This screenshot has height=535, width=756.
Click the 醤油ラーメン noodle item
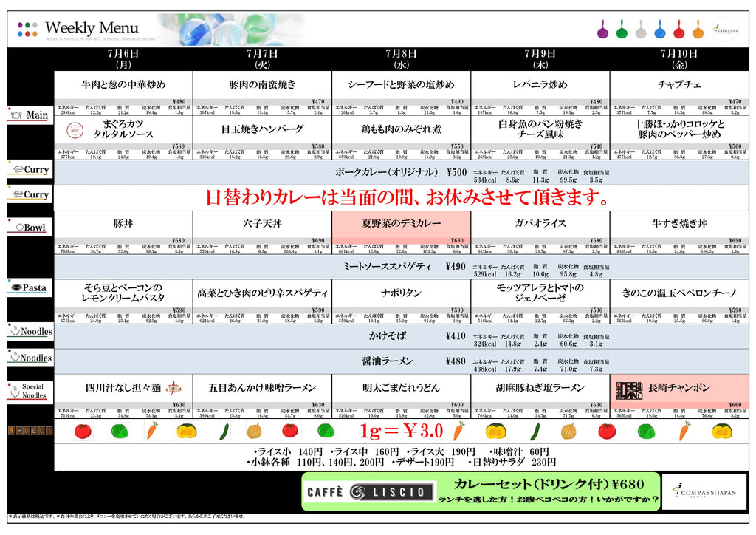[387, 361]
